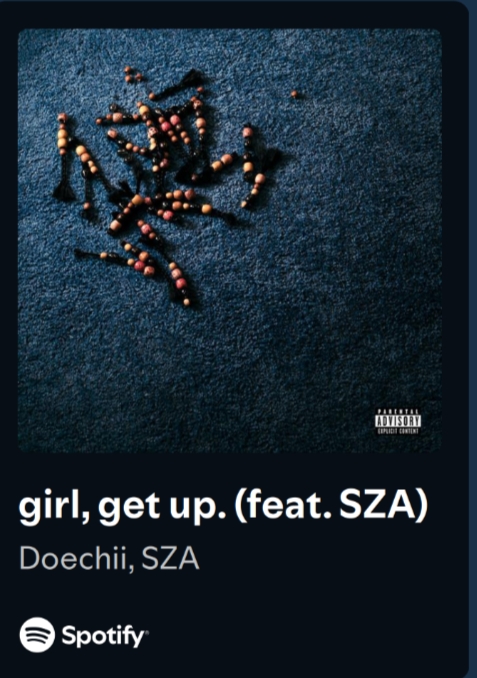Click the word ADVISORY in the warning label

[x=397, y=421]
